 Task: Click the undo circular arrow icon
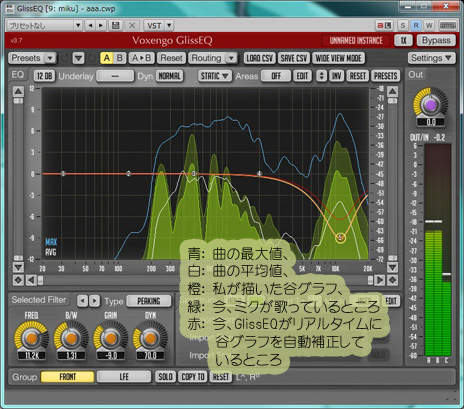pos(65,58)
